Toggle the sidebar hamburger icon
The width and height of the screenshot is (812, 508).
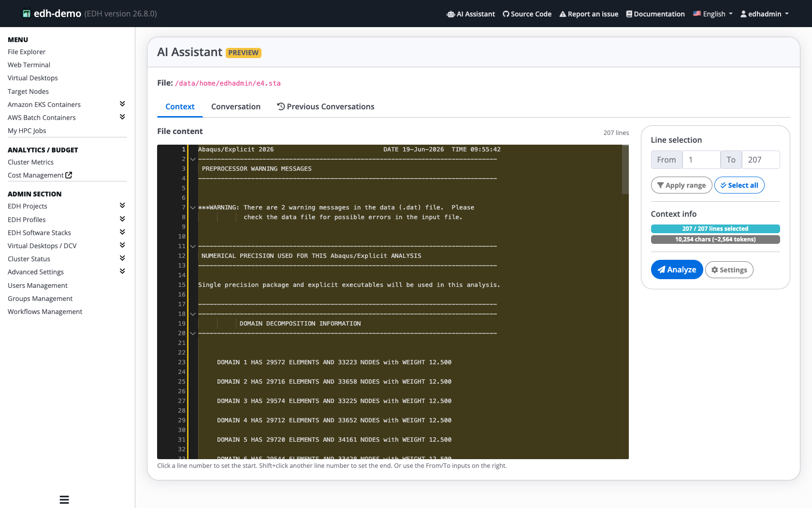click(64, 500)
